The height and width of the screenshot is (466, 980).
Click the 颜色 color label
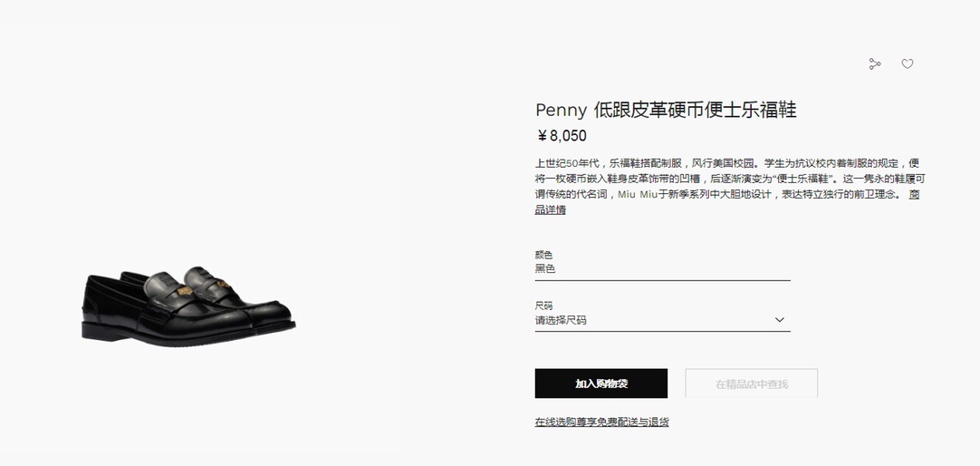coord(543,255)
